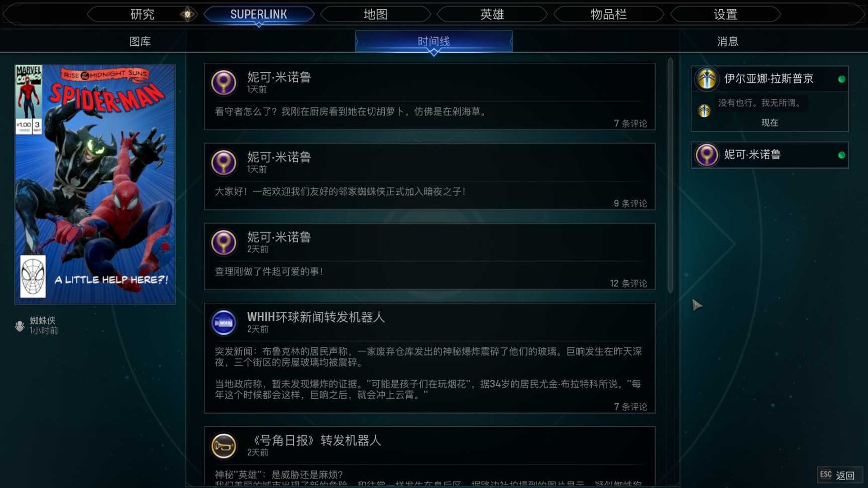
Task: Switch to the 图库 sub-tab
Action: [140, 42]
